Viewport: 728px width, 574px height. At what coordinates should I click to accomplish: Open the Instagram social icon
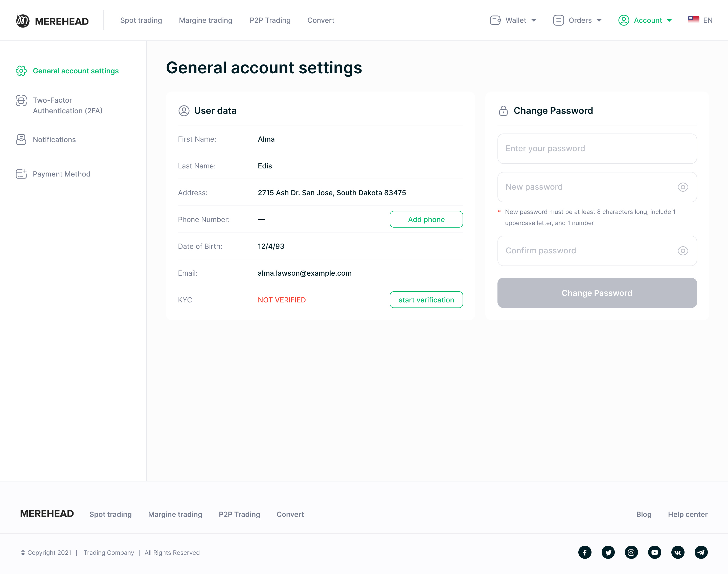coord(631,552)
